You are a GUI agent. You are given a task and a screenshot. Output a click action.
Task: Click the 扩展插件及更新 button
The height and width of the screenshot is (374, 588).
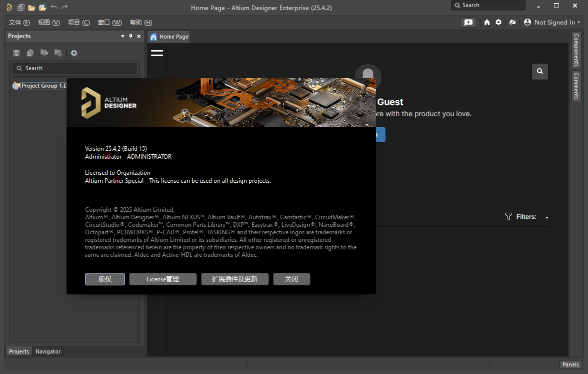(235, 279)
